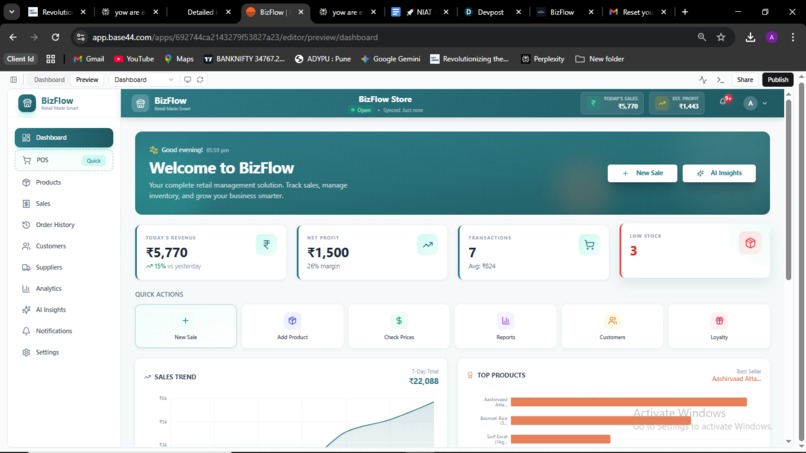Screen dimensions: 806x453
Task: Switch to the Reset you browser tab
Action: [637, 12]
